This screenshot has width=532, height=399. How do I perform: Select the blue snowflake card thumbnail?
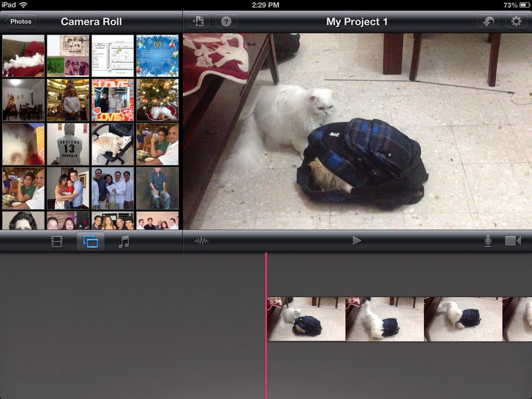tap(157, 54)
